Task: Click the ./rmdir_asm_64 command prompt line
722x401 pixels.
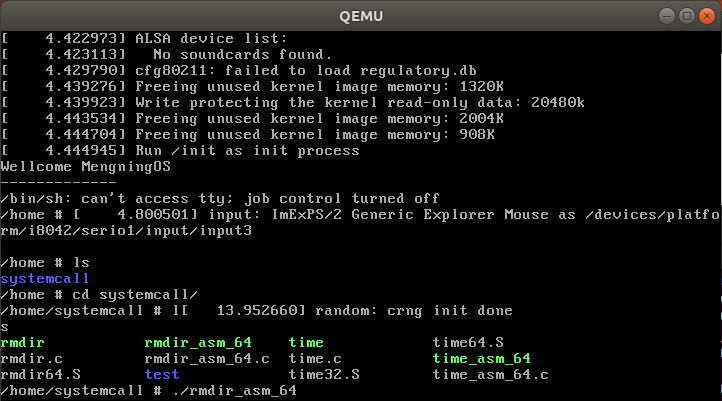Action: pyautogui.click(x=148, y=391)
